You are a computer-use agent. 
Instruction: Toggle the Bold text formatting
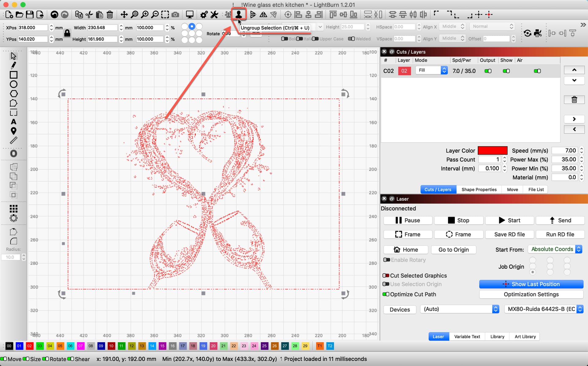point(285,39)
